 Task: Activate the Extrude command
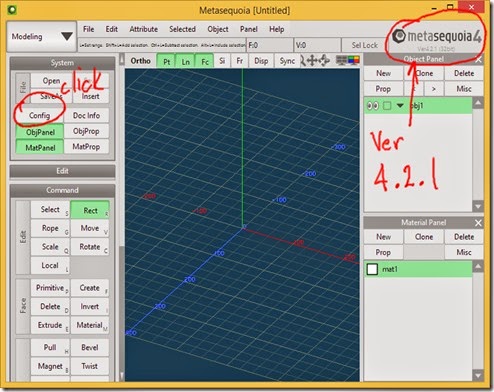(x=50, y=325)
